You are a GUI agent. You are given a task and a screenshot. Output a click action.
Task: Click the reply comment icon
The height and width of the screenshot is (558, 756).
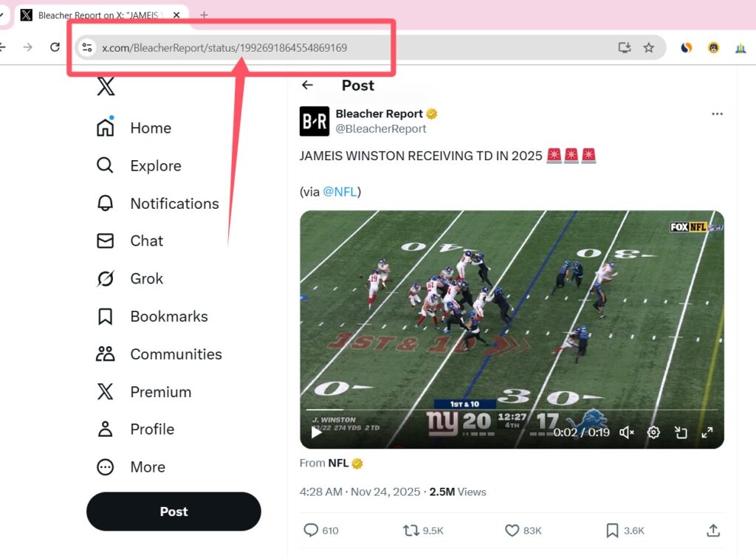click(x=311, y=530)
